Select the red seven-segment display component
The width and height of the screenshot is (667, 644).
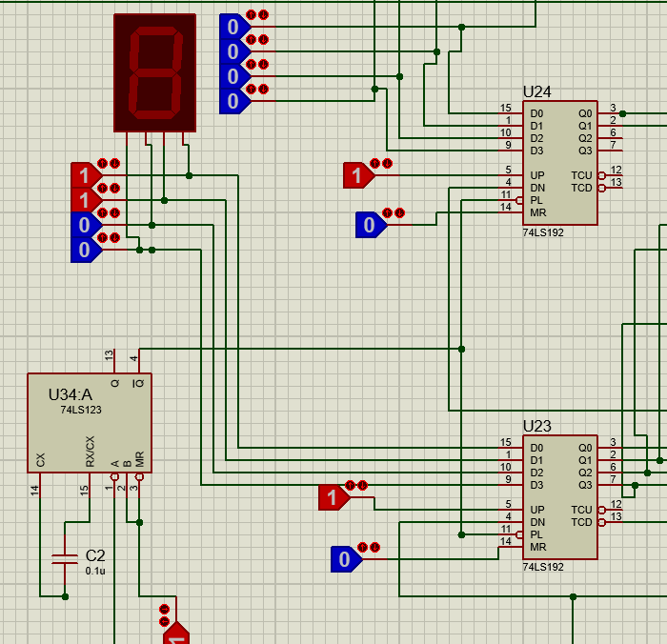(x=154, y=72)
